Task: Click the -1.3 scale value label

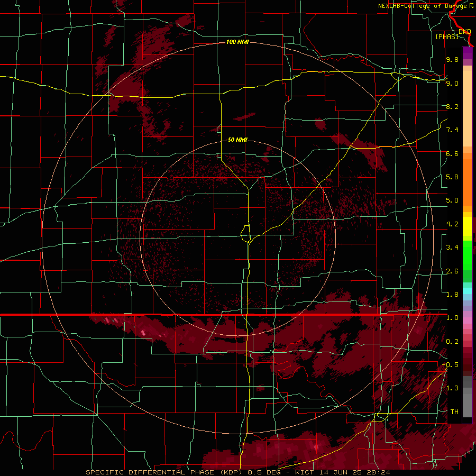Action: pos(450,388)
